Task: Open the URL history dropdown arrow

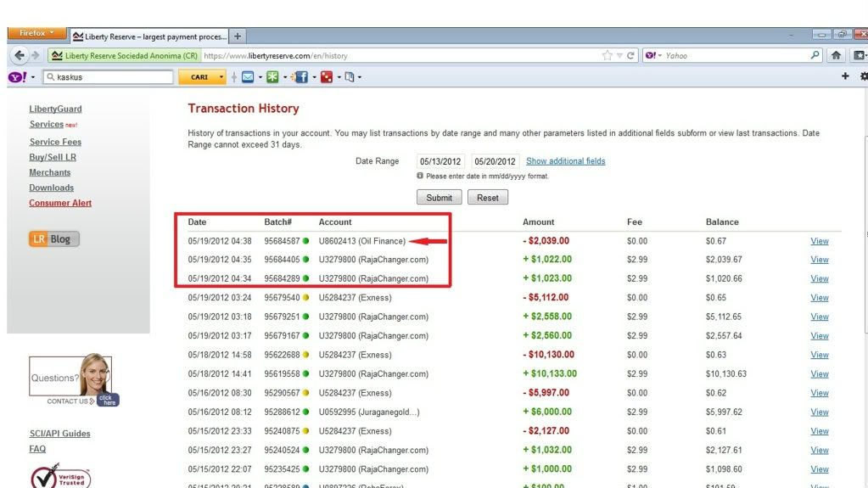Action: (x=619, y=55)
